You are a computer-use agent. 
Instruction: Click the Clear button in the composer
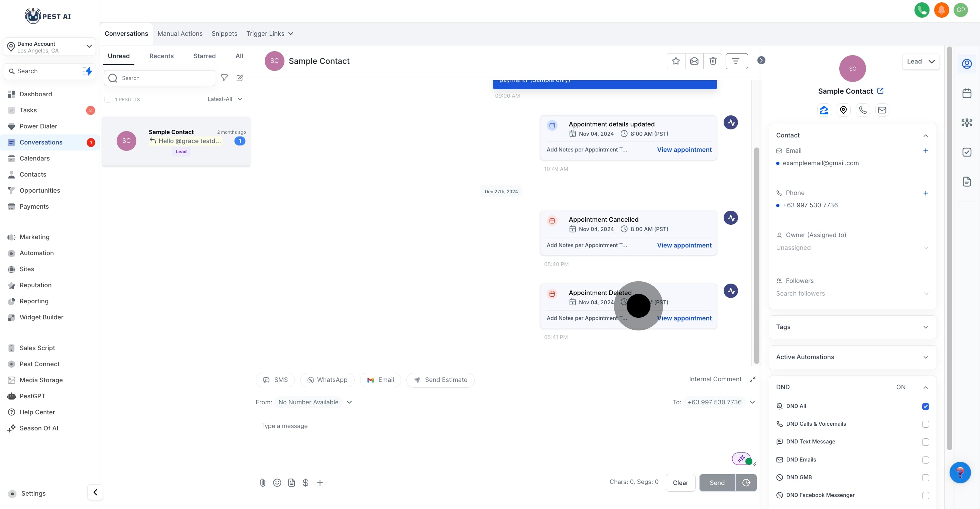pos(680,483)
